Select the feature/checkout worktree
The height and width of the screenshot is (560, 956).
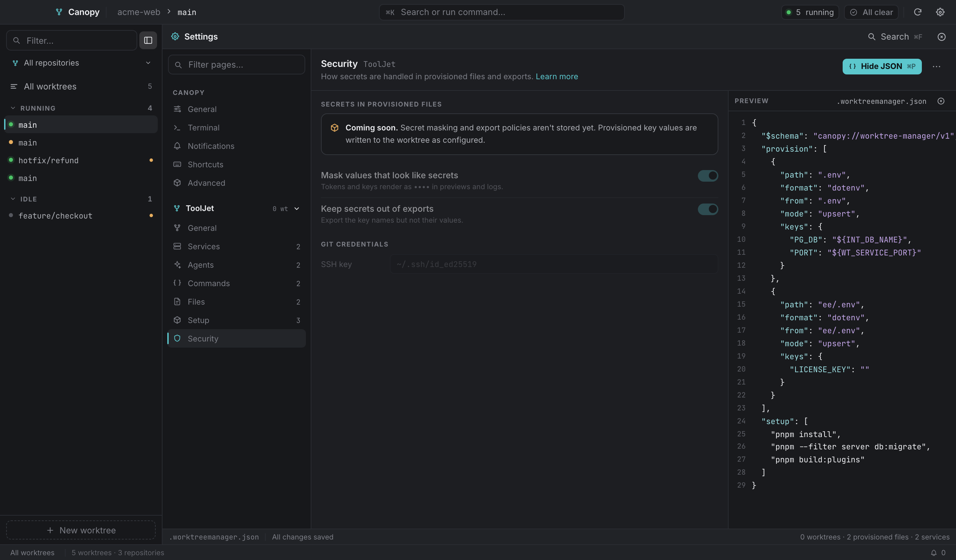81,215
